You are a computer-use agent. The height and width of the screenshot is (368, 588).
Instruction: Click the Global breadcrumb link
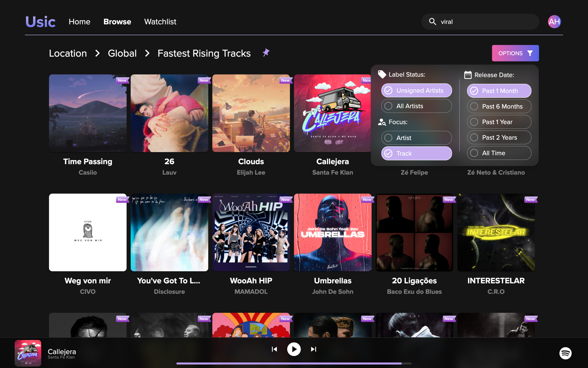click(x=122, y=53)
